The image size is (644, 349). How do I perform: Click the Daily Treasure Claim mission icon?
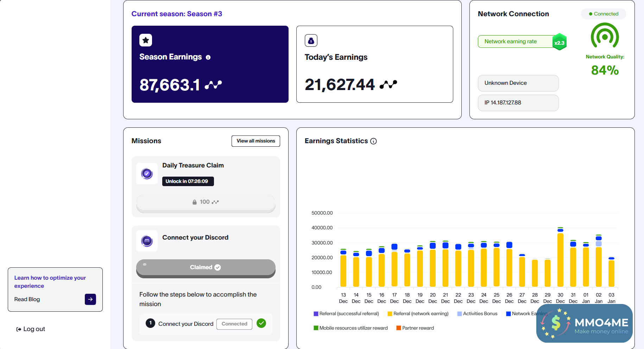147,173
